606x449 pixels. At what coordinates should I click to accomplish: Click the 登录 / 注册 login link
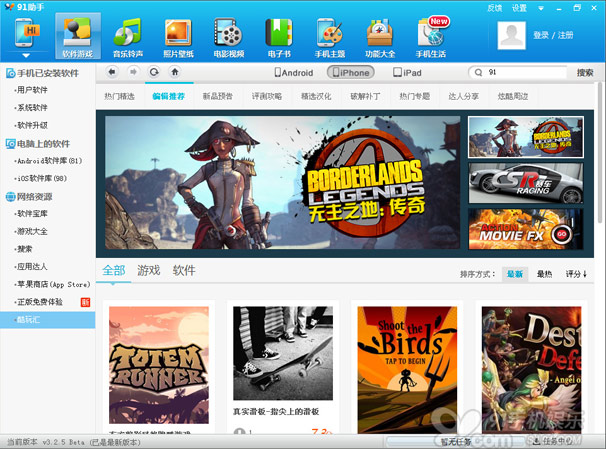(x=555, y=35)
